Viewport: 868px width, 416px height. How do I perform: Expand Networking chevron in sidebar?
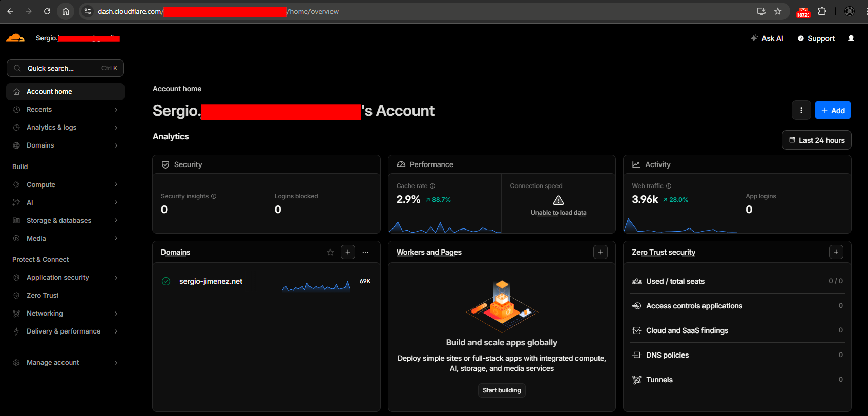pos(116,314)
